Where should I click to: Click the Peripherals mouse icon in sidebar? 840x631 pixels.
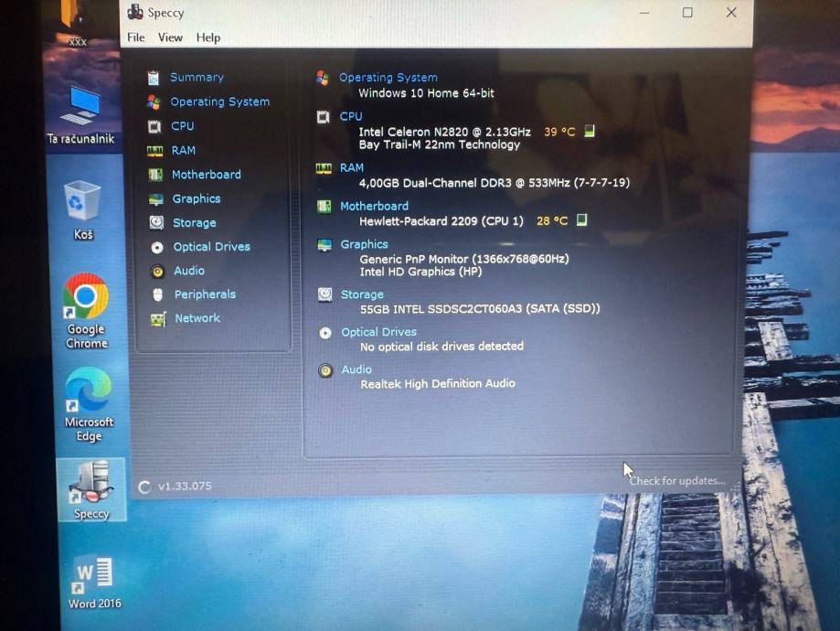pyautogui.click(x=157, y=294)
